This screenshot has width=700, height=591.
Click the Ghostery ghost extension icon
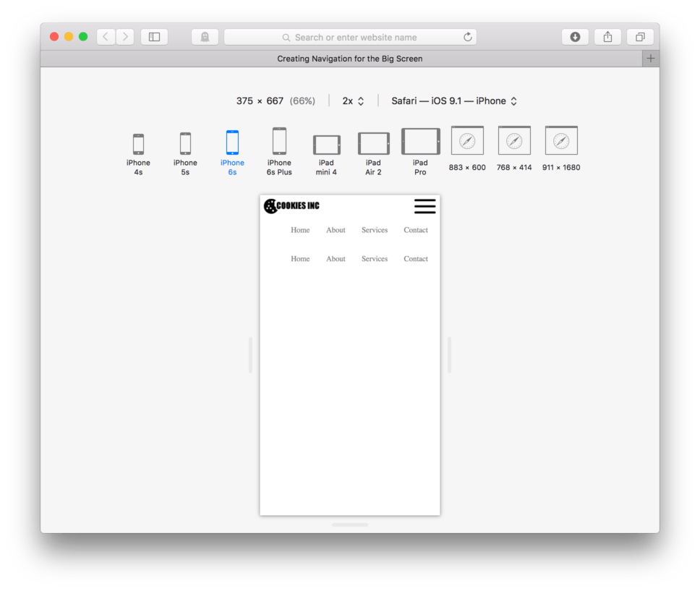pyautogui.click(x=205, y=37)
